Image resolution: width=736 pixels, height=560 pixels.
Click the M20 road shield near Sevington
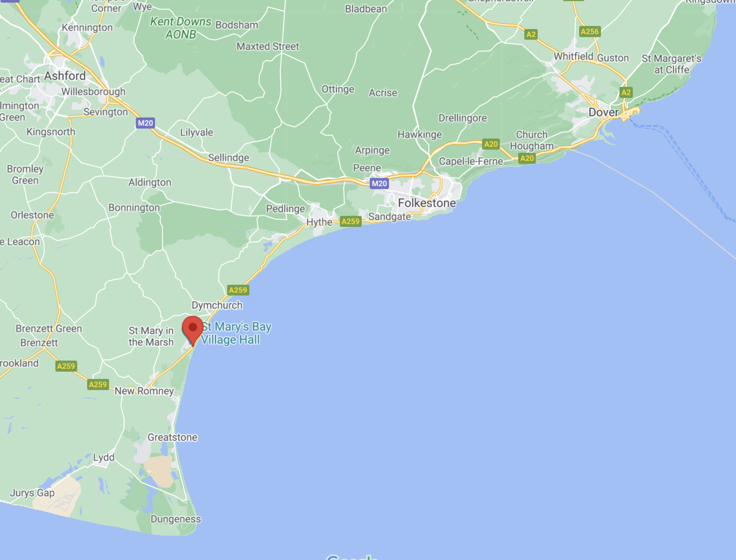click(145, 123)
